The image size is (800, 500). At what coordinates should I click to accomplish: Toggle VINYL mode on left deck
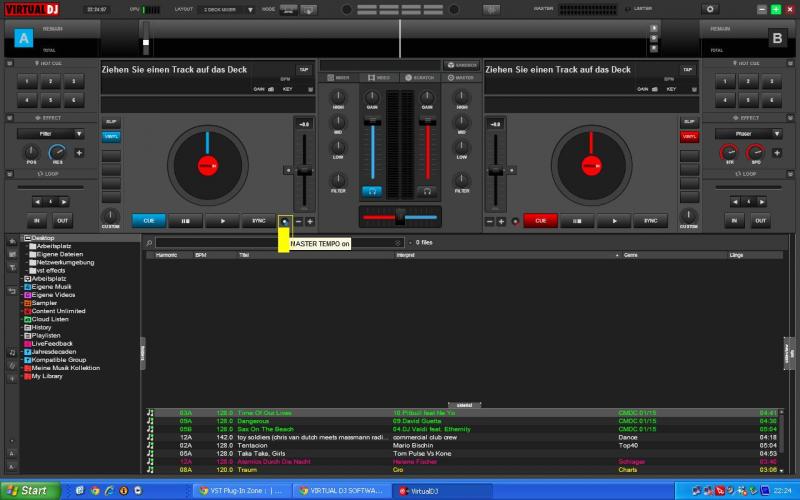click(x=111, y=136)
